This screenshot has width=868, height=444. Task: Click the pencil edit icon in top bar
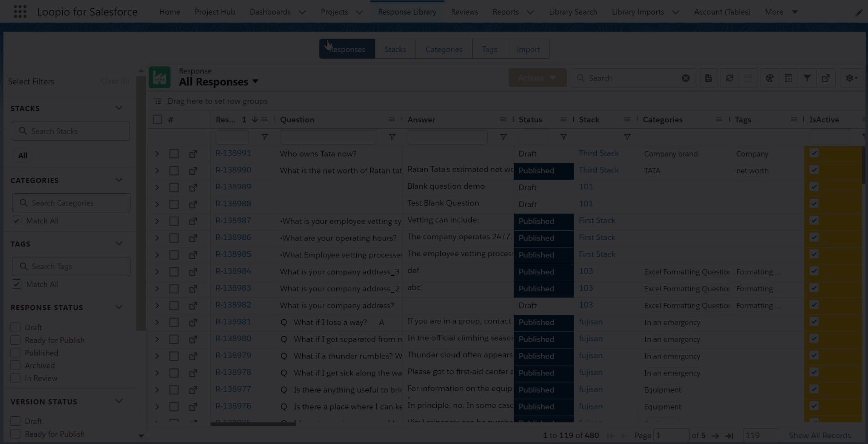click(x=858, y=12)
